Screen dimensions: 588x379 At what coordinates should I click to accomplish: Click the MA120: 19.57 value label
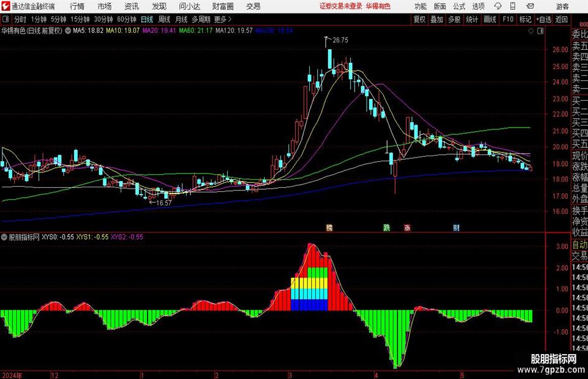[x=234, y=30]
